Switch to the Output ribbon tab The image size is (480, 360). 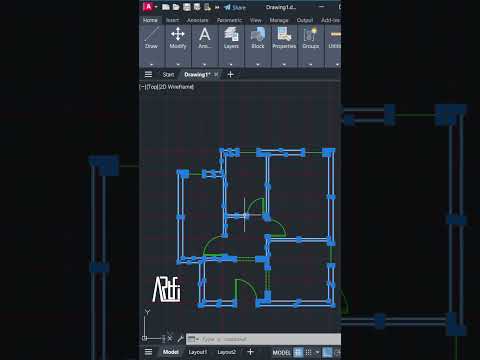[x=305, y=20]
